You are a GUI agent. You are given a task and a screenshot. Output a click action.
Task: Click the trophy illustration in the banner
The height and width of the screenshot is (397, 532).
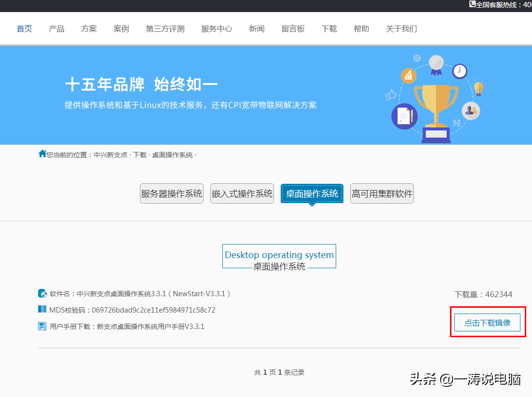click(436, 113)
